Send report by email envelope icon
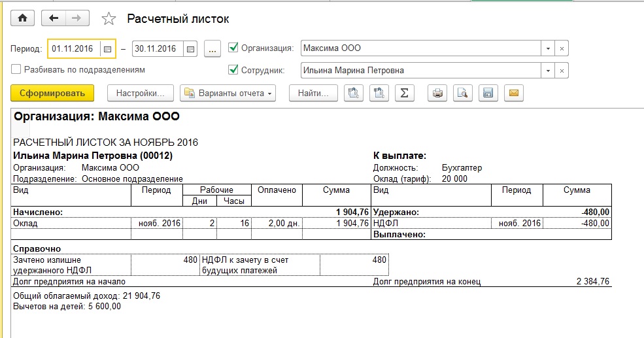The image size is (644, 338). pos(513,93)
